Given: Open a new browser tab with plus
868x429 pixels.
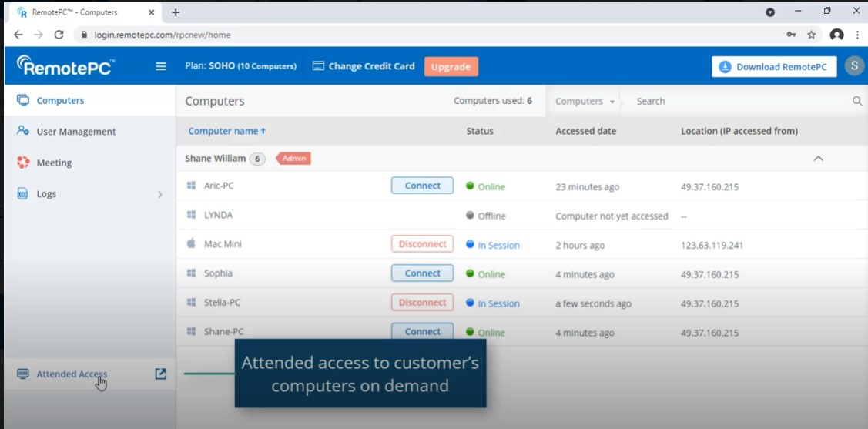Looking at the screenshot, I should (x=176, y=12).
